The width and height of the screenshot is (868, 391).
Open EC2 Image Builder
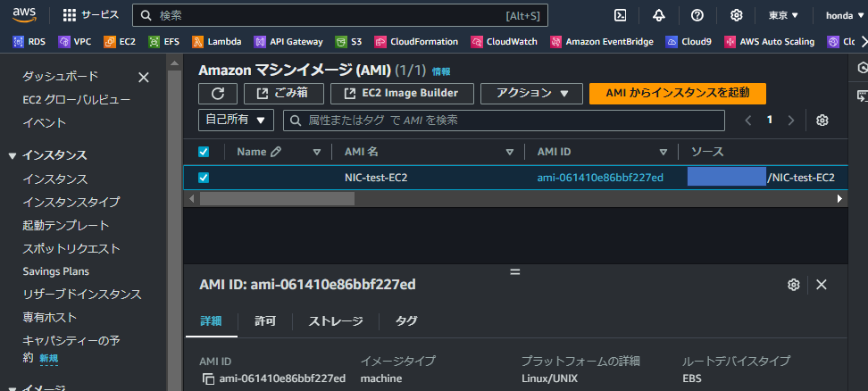click(x=403, y=94)
